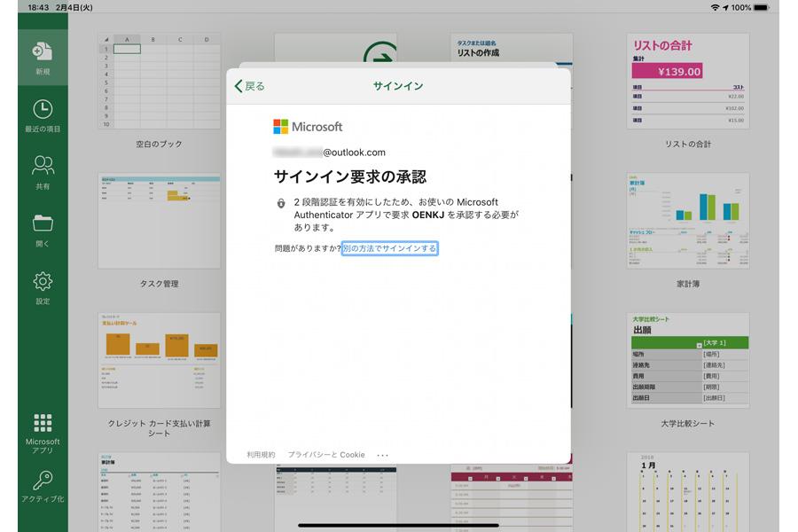
Task: Expand the three-dots more options in footer
Action: tap(383, 455)
